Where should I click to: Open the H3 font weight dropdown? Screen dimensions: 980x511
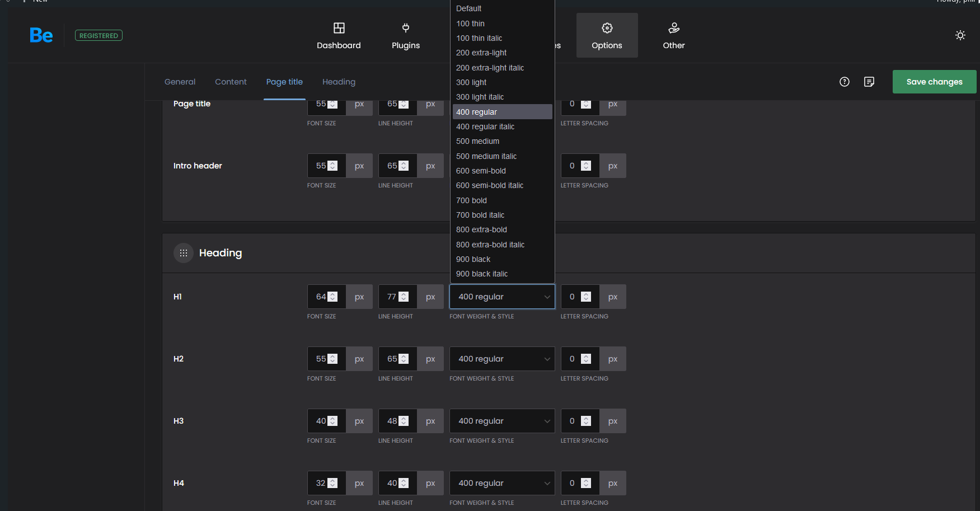tap(502, 421)
